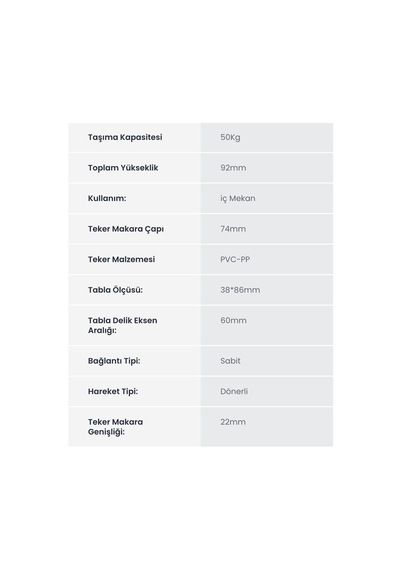Select the 74mm value
This screenshot has height=570, width=400.
233,229
